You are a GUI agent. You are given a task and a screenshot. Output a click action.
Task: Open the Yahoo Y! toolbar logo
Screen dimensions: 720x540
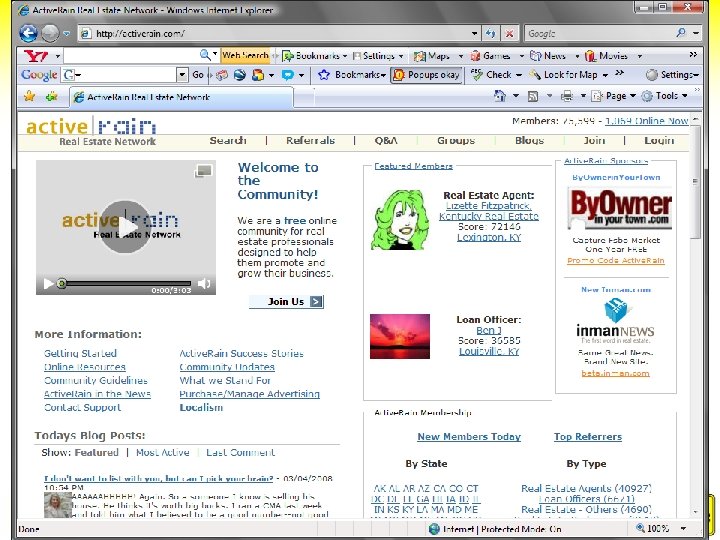[x=36, y=56]
